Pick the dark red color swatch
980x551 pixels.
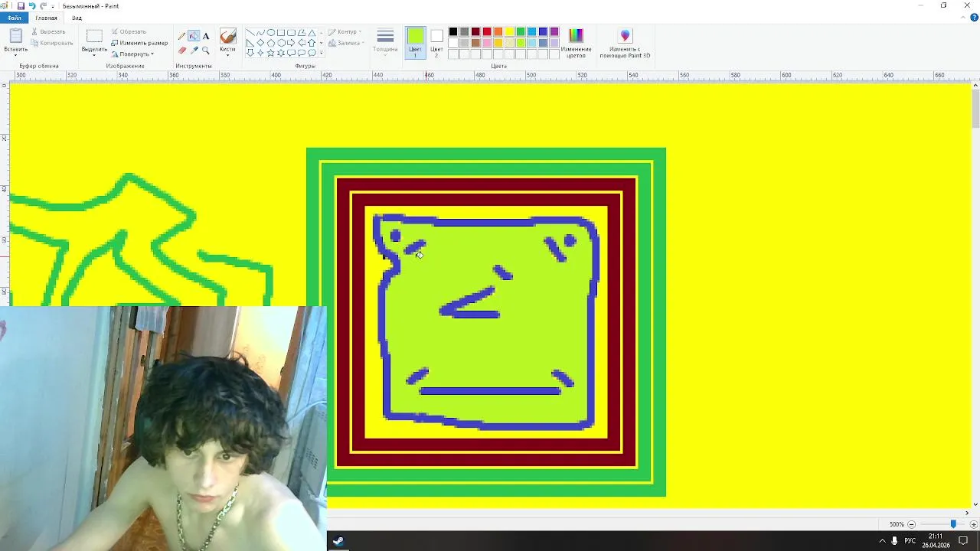[475, 32]
